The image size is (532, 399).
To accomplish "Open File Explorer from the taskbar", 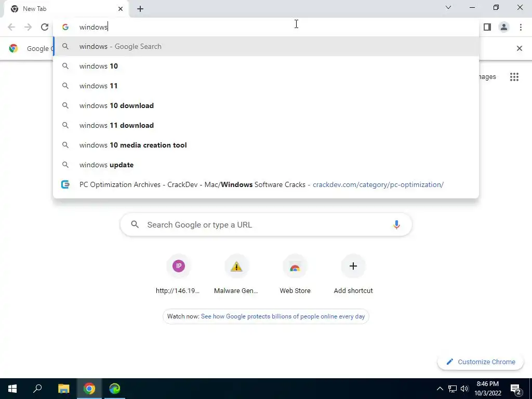I will point(63,389).
